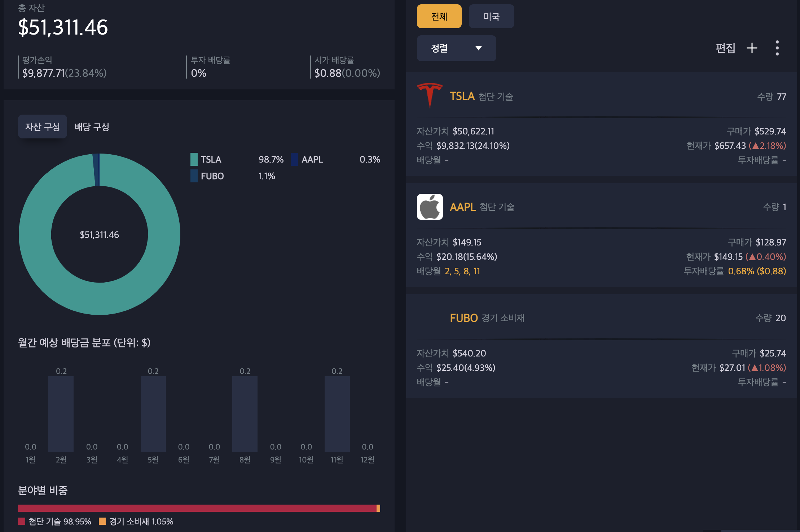The height and width of the screenshot is (532, 800).
Task: Click the 8월 dividend bar
Action: tap(245, 414)
